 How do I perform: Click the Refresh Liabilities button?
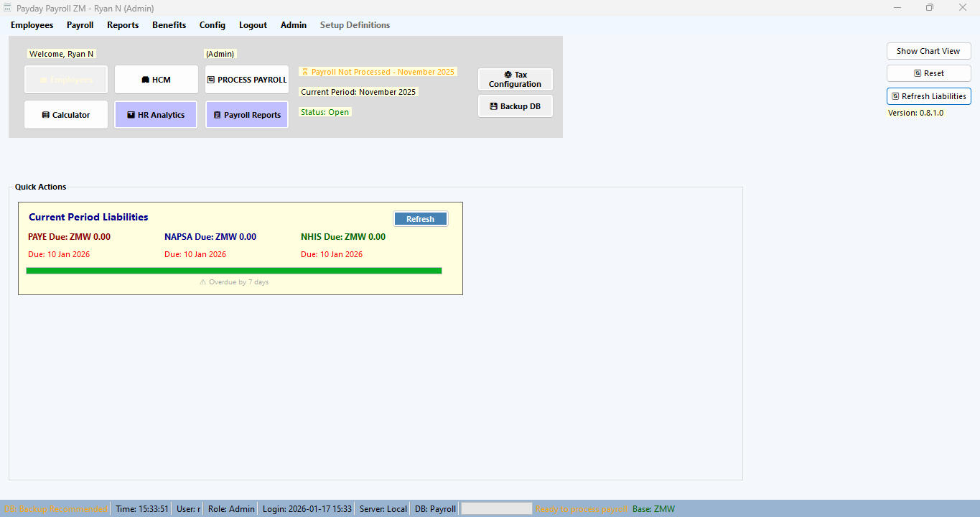tap(928, 96)
